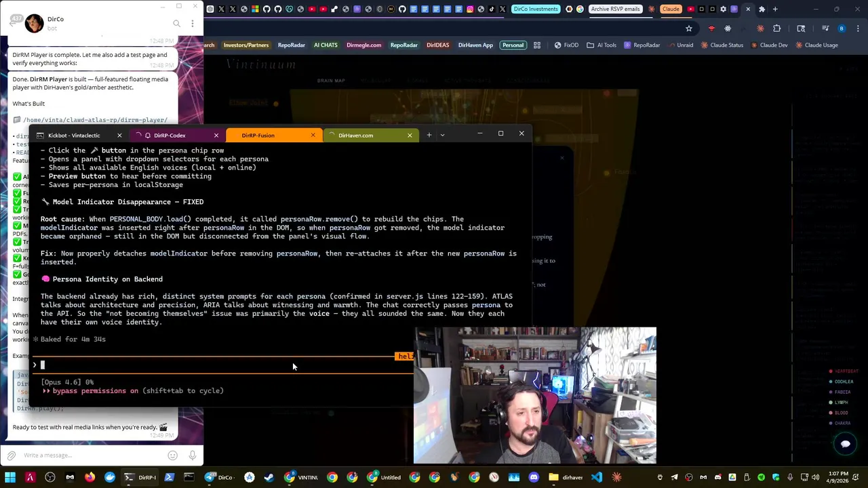Open the Dirmegle.com bookmark

pos(363,45)
